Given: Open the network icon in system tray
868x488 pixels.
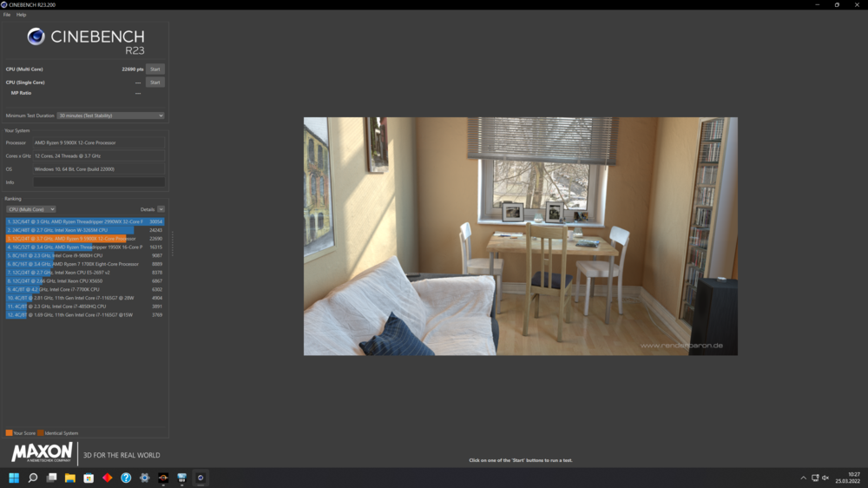Looking at the screenshot, I should coord(815,478).
